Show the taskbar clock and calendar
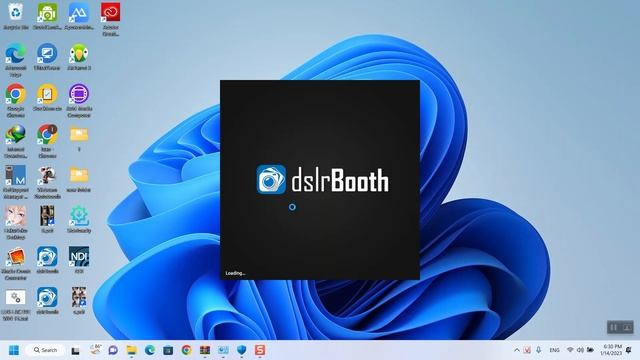Viewport: 640px width, 360px height. [611, 350]
